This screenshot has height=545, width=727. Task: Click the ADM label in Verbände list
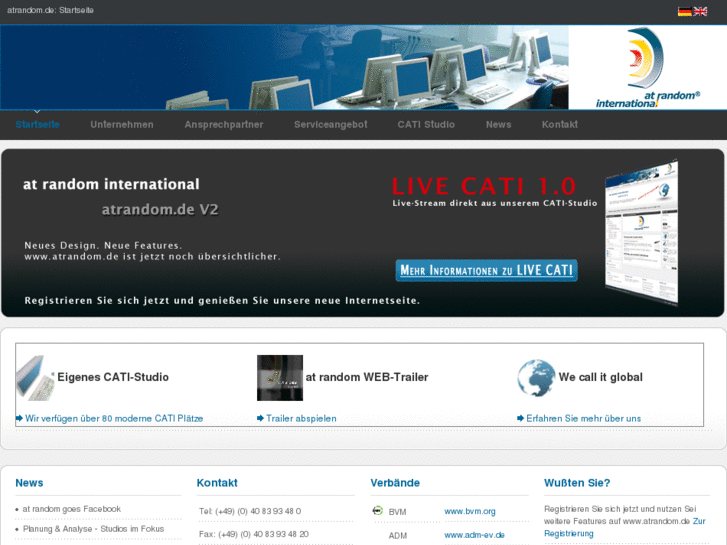tap(398, 536)
